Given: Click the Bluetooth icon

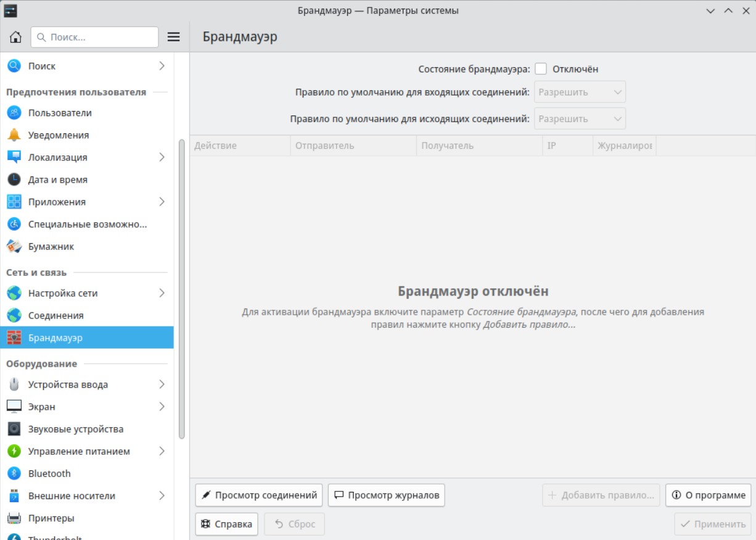Looking at the screenshot, I should (14, 473).
